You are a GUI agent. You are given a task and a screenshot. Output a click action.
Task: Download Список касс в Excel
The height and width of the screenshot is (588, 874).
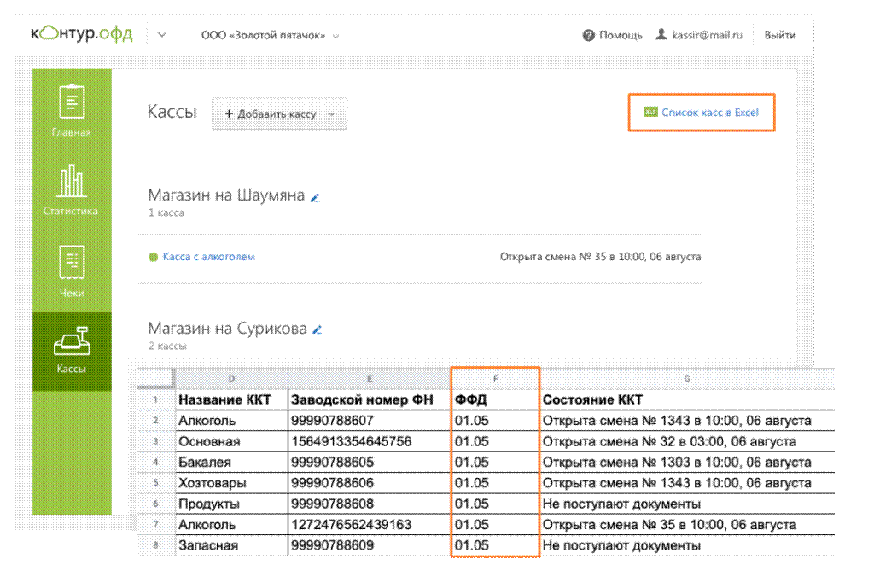702,112
